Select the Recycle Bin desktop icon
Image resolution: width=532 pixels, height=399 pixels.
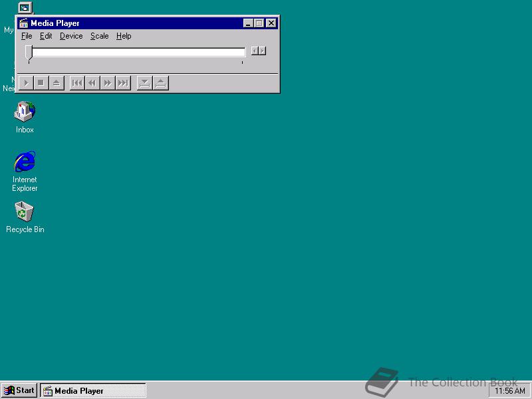tap(25, 217)
